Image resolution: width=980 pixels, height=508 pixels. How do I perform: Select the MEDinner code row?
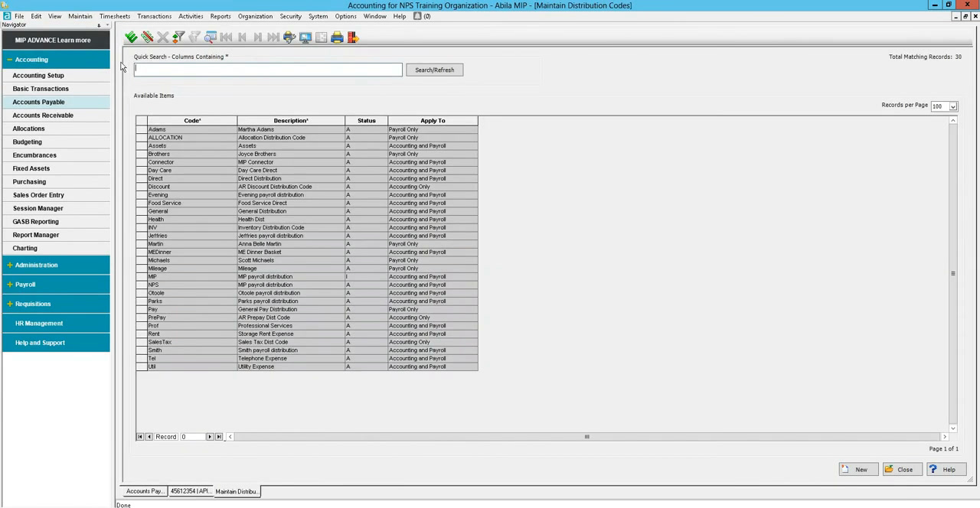pyautogui.click(x=192, y=252)
